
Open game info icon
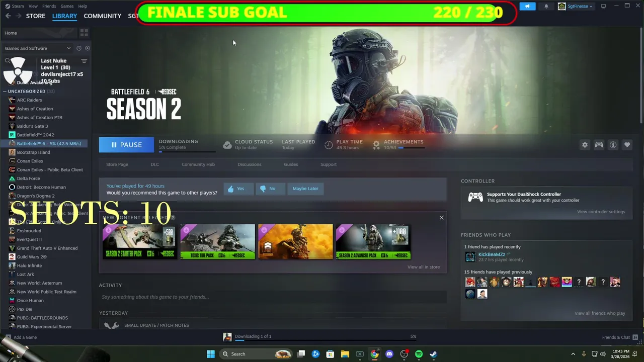pyautogui.click(x=613, y=145)
